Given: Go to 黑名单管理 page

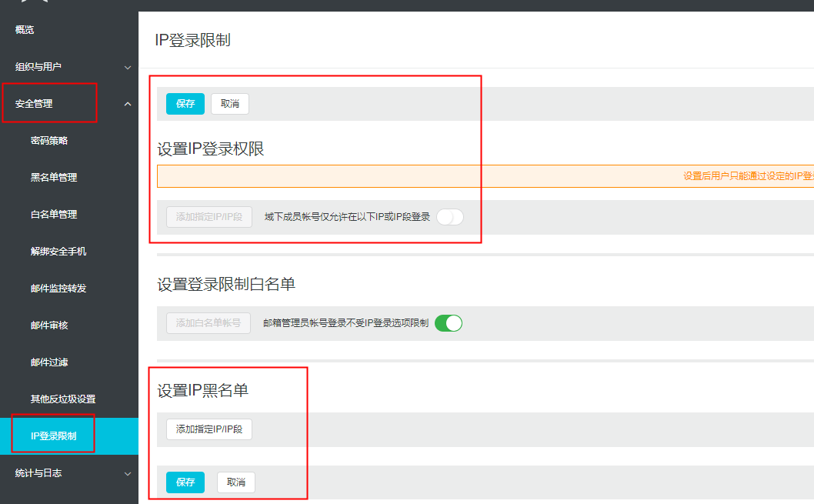Looking at the screenshot, I should tap(54, 178).
